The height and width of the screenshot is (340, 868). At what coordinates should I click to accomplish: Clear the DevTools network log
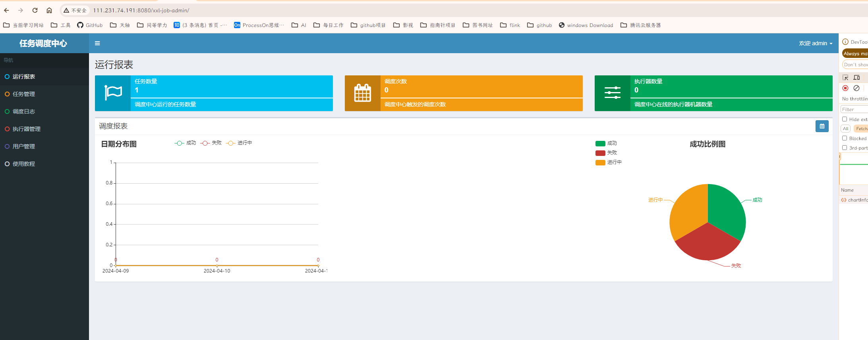(856, 88)
